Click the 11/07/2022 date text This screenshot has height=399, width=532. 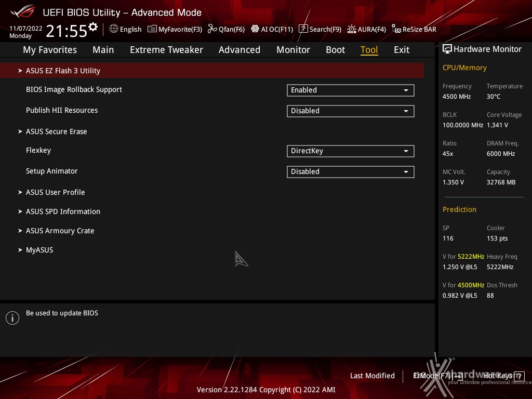click(26, 28)
